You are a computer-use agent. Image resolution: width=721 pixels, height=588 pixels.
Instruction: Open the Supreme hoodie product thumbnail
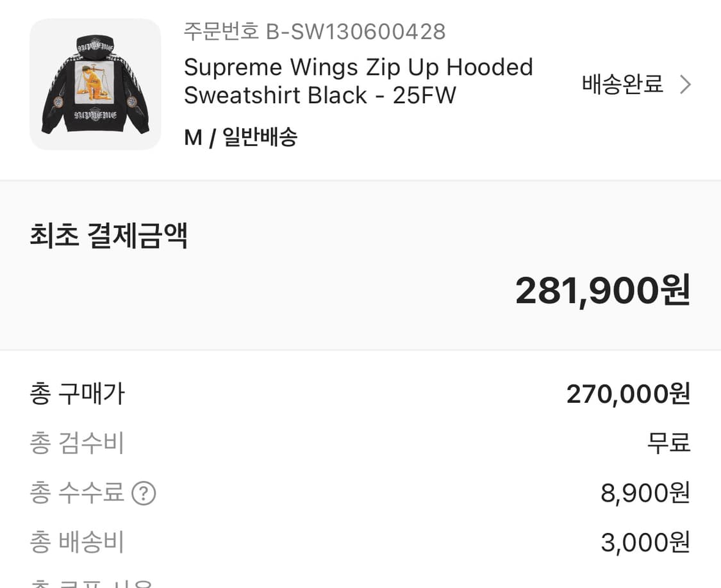tap(95, 85)
